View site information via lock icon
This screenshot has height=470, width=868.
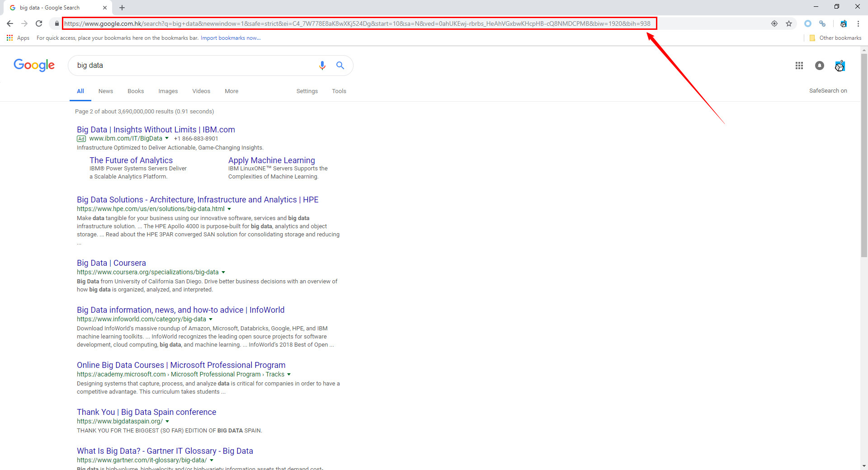tap(57, 23)
